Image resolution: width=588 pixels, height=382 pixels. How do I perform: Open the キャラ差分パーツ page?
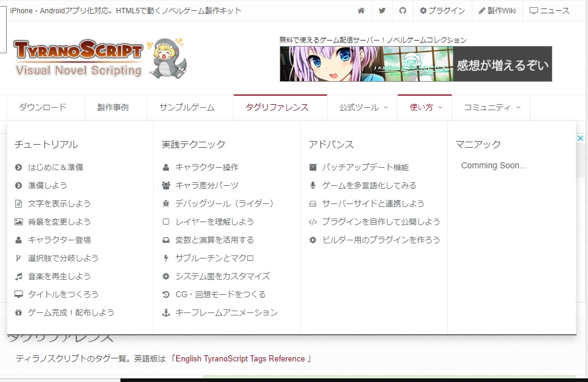pyautogui.click(x=207, y=185)
